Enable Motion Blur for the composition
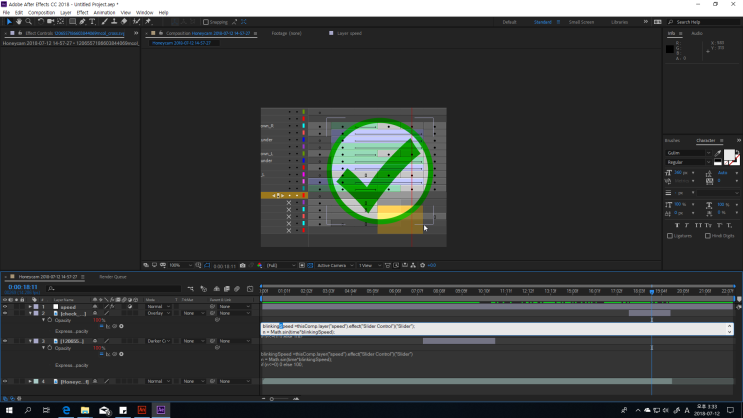 pos(236,289)
